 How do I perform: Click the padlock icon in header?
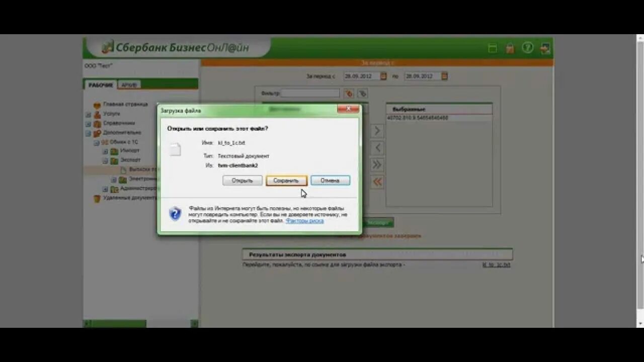click(510, 48)
